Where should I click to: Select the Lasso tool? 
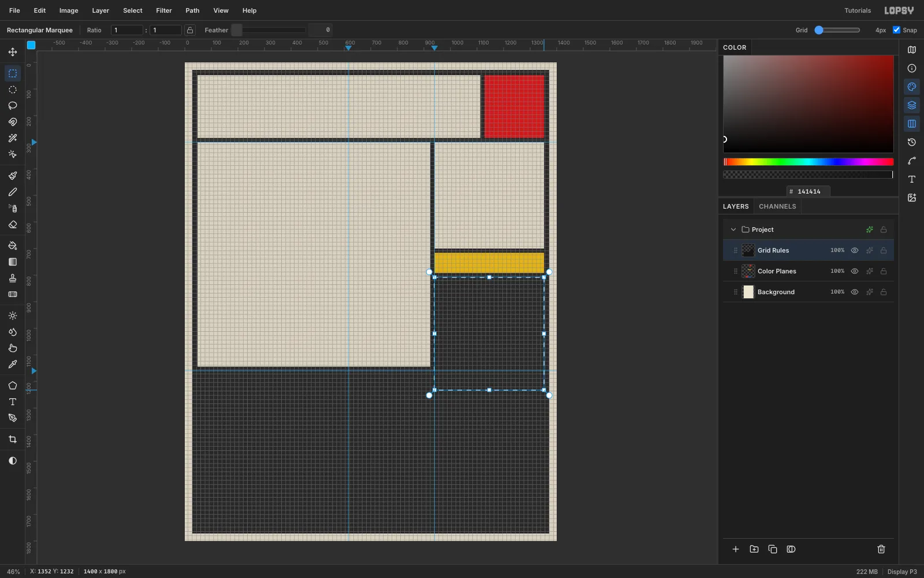point(13,106)
